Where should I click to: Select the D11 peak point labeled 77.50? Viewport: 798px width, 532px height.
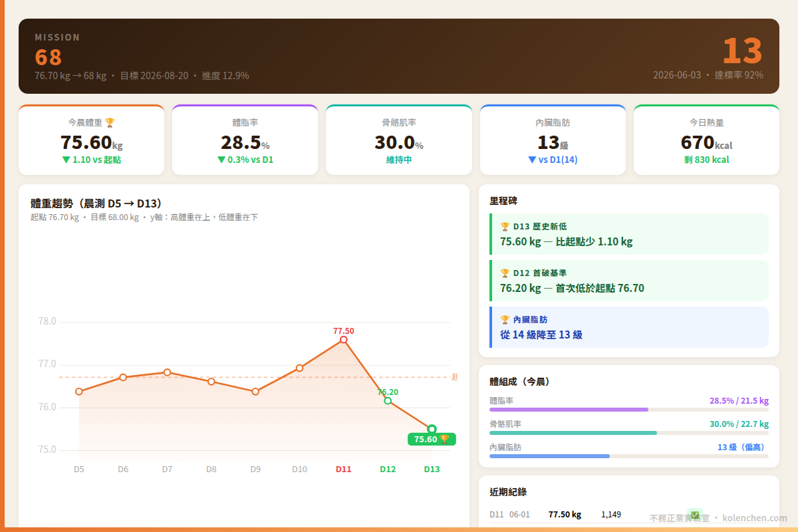point(344,340)
